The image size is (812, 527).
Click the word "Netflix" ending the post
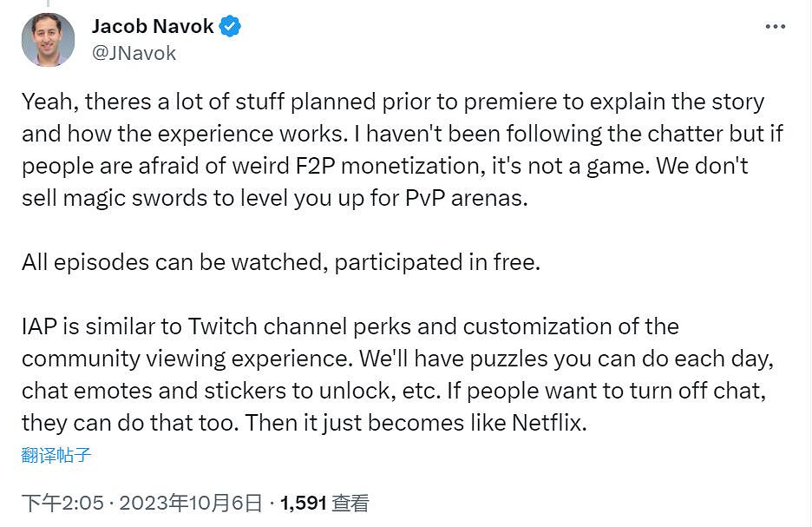(549, 424)
